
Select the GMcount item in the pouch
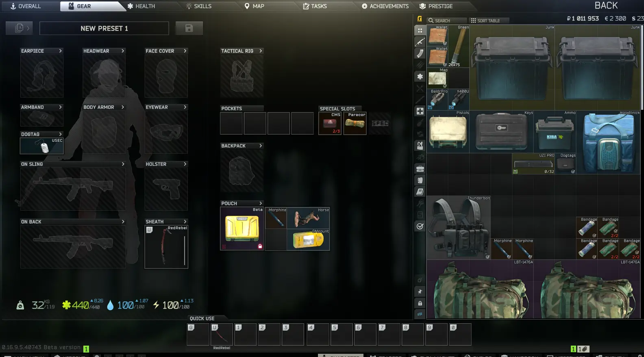point(308,239)
